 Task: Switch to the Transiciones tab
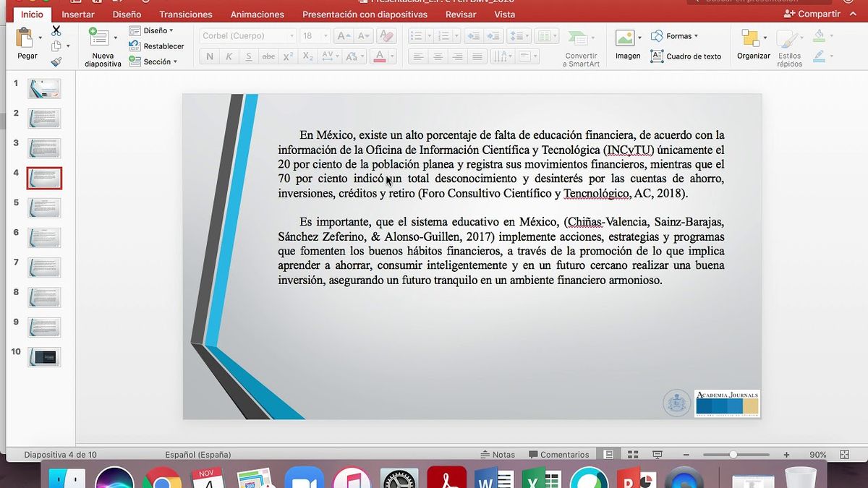pos(186,14)
